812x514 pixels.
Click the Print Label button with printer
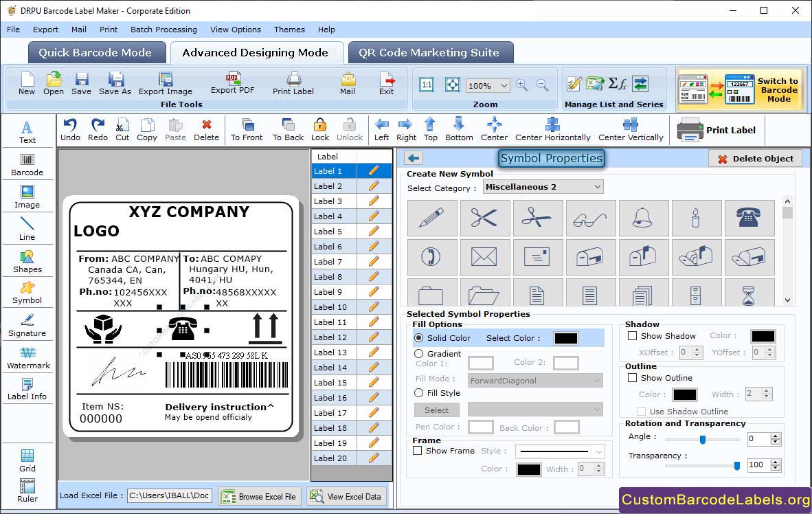point(717,130)
